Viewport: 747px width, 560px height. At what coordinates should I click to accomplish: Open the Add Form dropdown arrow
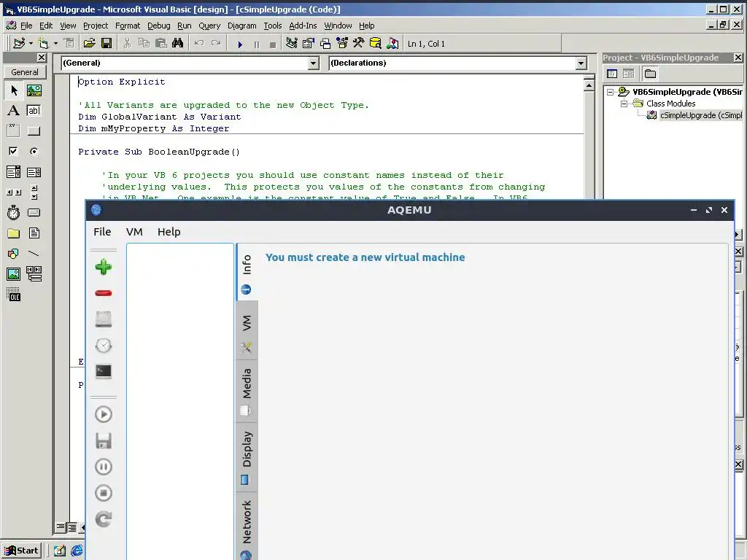pos(55,44)
